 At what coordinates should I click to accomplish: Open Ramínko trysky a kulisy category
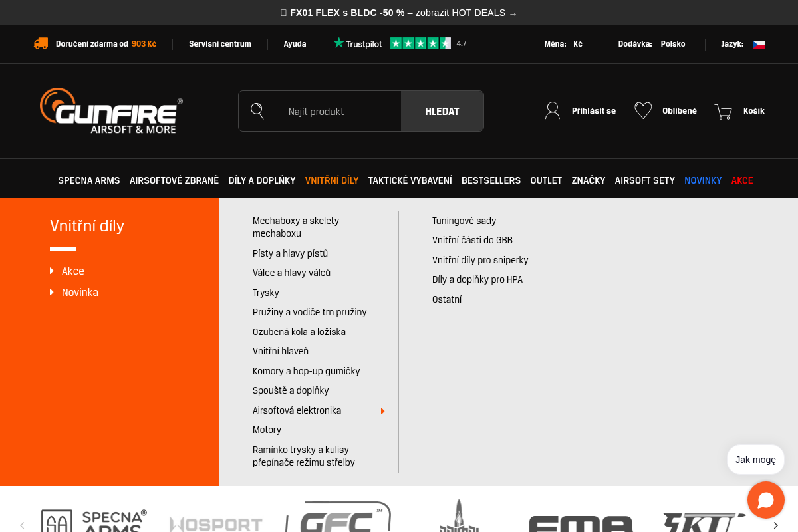(304, 456)
